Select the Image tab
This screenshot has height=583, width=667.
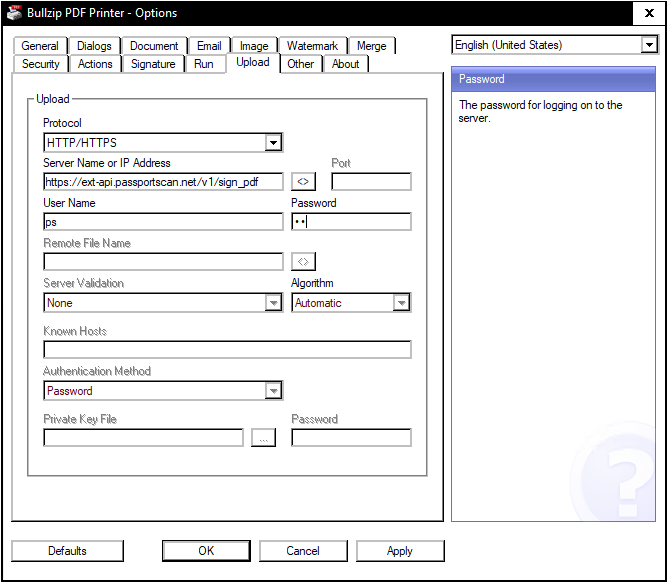254,46
